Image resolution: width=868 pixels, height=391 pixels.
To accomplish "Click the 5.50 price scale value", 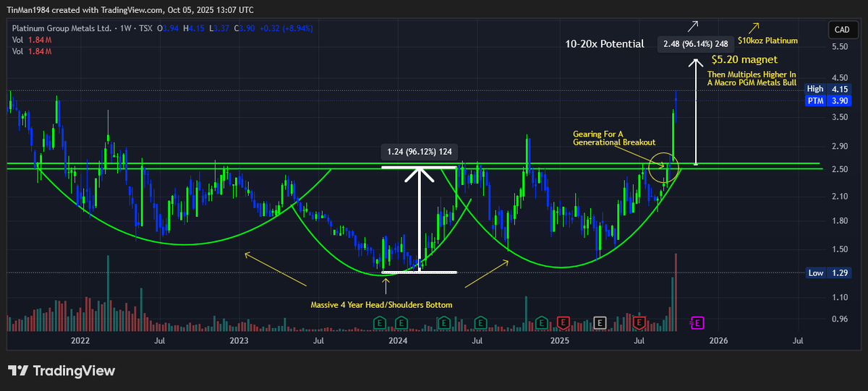I will 840,47.
